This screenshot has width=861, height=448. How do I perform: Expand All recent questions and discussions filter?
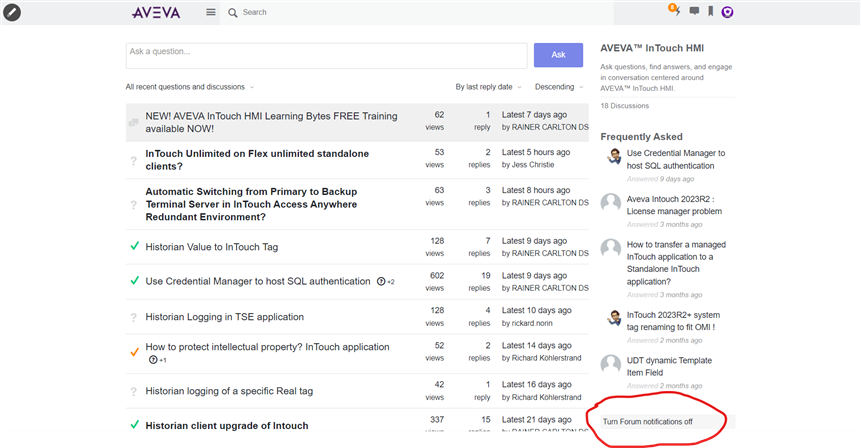point(190,87)
